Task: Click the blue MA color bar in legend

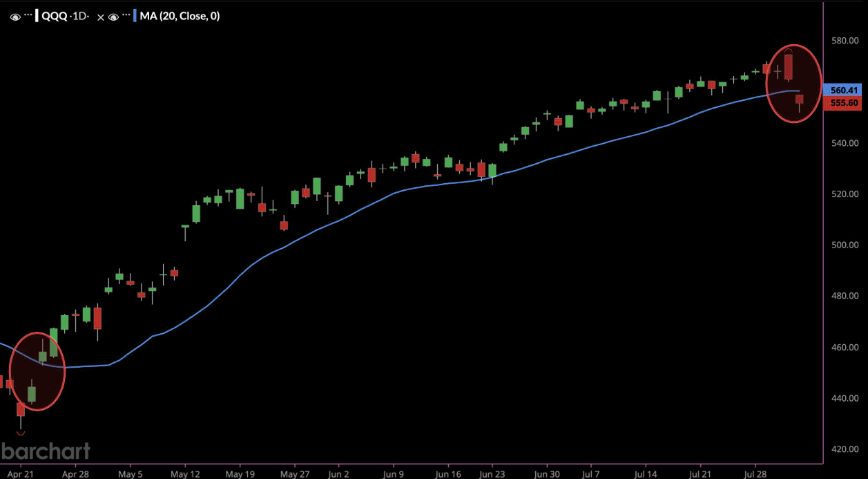Action: (135, 16)
